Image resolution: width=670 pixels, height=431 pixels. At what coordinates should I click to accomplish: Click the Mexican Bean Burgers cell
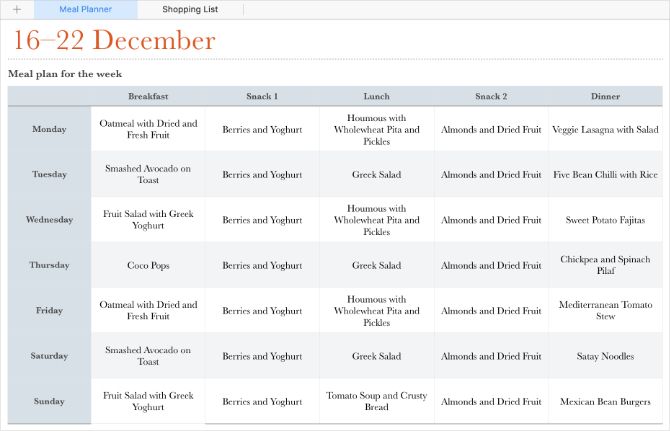pos(605,401)
